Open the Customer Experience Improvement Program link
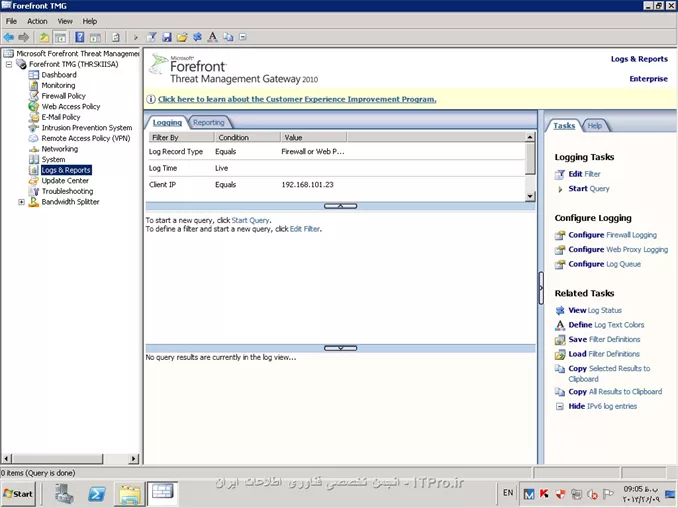This screenshot has height=508, width=678. [x=297, y=99]
